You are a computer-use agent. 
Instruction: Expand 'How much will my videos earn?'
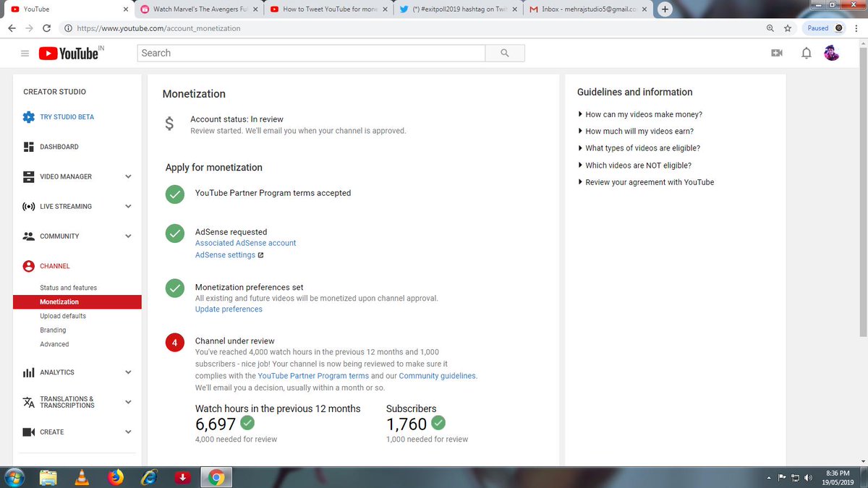pyautogui.click(x=636, y=132)
